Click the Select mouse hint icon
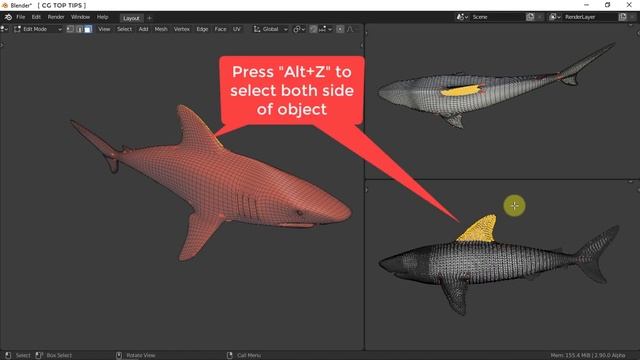This screenshot has width=640, height=360. point(8,355)
